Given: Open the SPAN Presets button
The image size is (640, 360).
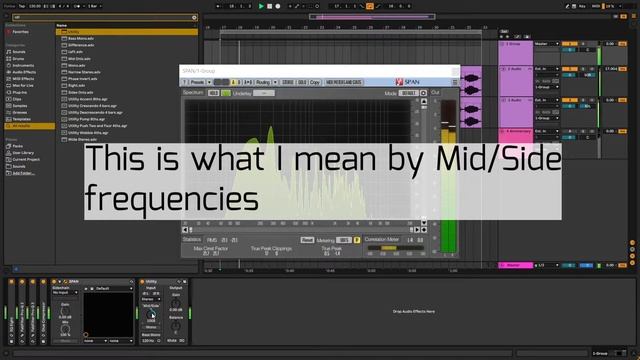Looking at the screenshot, I should click(x=197, y=82).
